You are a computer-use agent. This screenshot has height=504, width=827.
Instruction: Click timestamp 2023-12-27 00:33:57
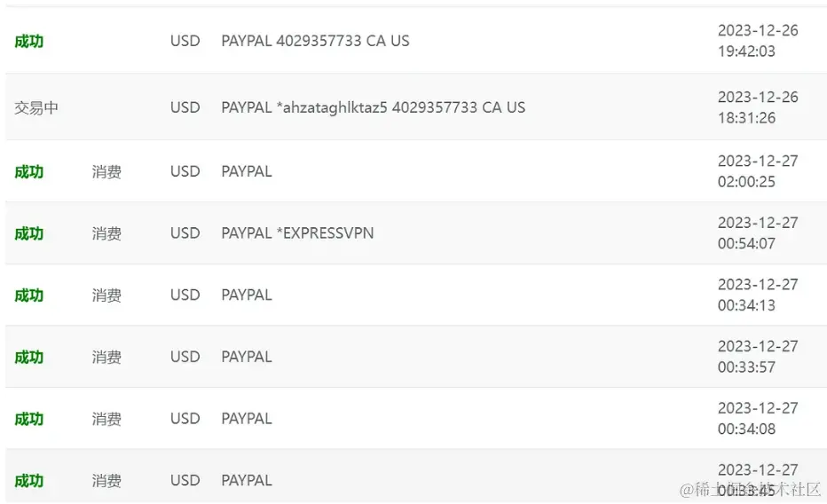758,357
